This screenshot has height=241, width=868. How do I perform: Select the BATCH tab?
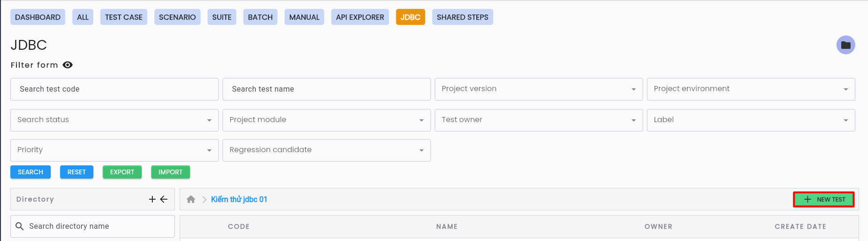pyautogui.click(x=260, y=17)
